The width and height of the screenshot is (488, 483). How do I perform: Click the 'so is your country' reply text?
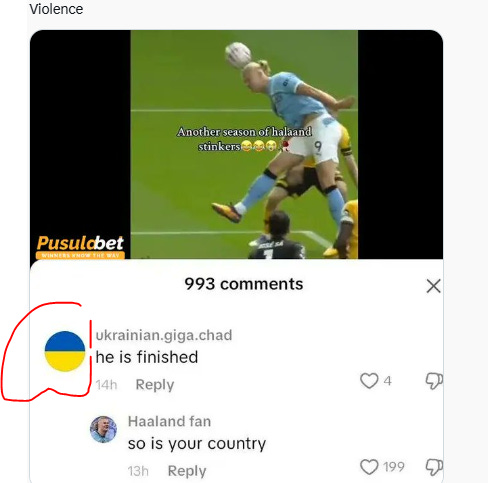click(197, 443)
